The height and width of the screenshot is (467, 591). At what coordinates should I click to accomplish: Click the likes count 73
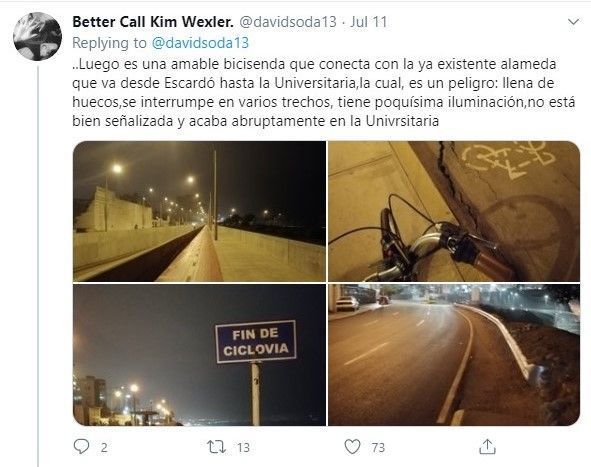pyautogui.click(x=378, y=447)
